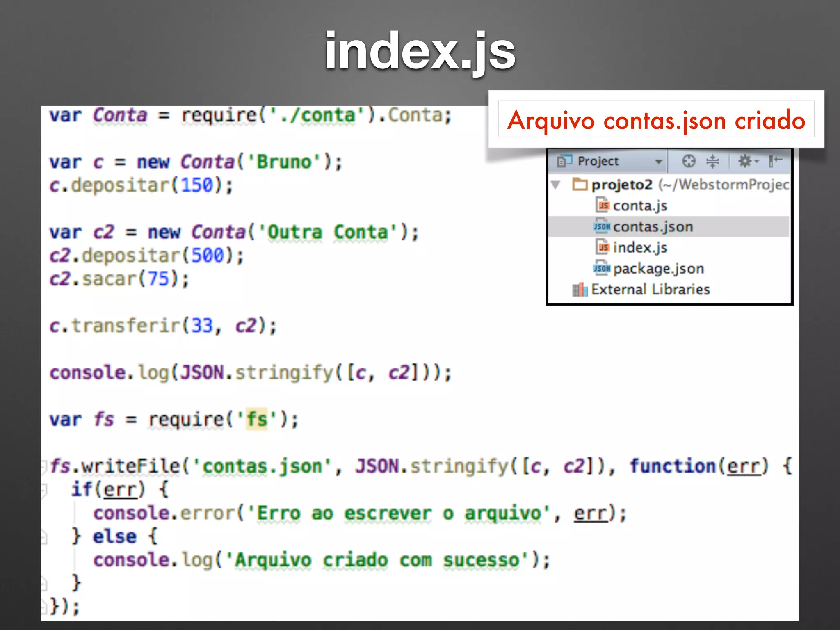Click the 'contas.json' string in writeFile
Screen dimensions: 840x630
click(262, 466)
